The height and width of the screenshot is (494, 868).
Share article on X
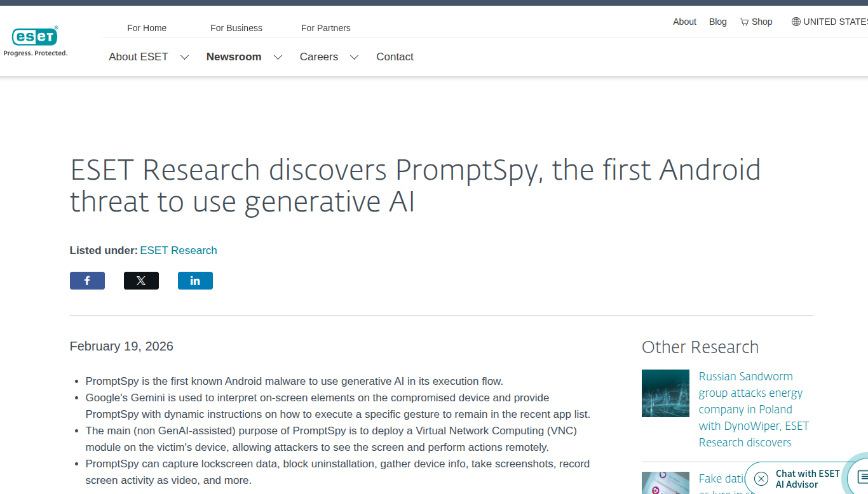pyautogui.click(x=141, y=281)
